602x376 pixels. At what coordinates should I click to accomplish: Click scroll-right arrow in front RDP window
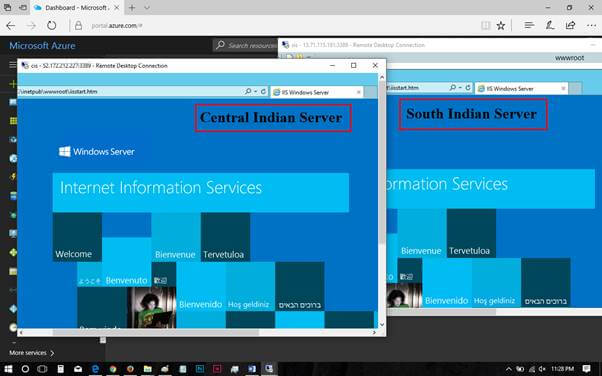point(374,333)
